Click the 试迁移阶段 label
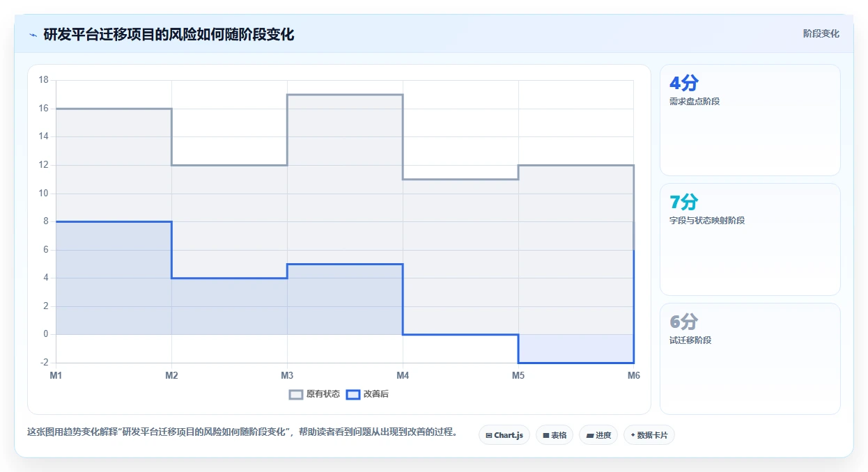868x472 pixels. 690,340
